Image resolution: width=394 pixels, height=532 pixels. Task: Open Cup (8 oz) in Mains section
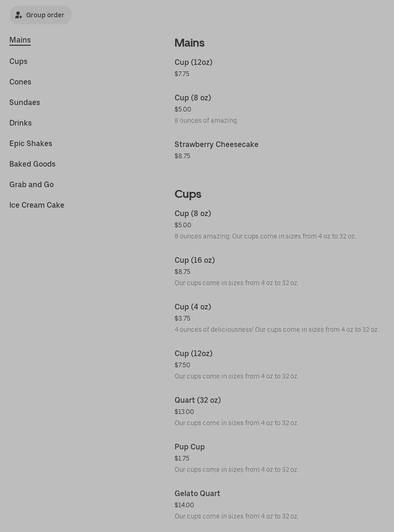coord(192,98)
